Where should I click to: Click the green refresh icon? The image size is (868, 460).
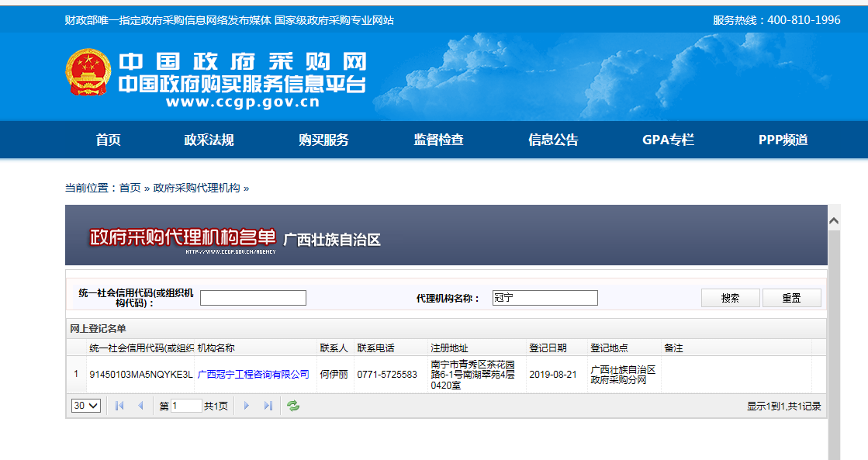point(293,406)
